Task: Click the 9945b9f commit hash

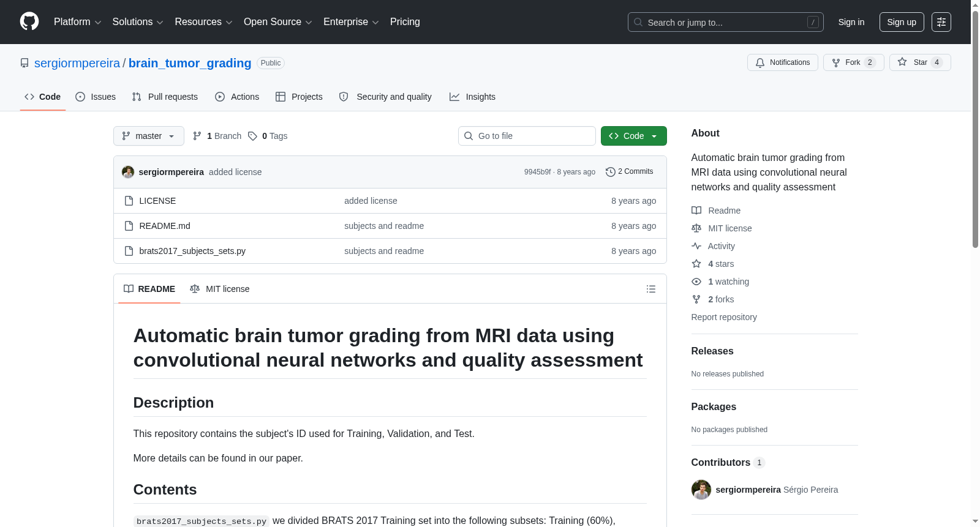Action: click(537, 172)
